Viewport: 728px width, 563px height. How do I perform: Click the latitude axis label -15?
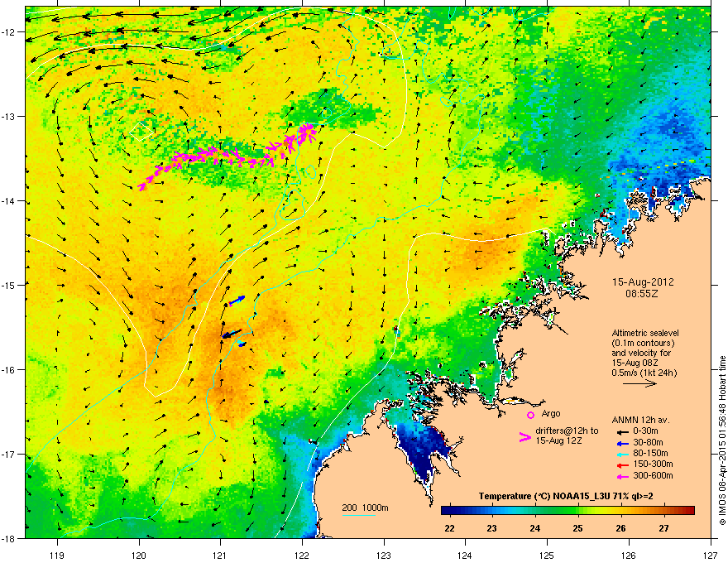click(x=8, y=285)
